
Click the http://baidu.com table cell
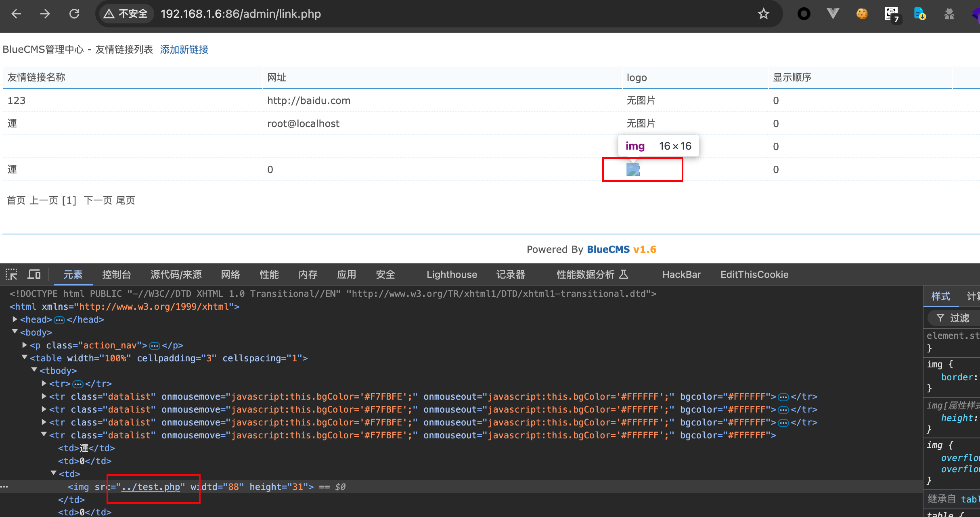click(309, 100)
